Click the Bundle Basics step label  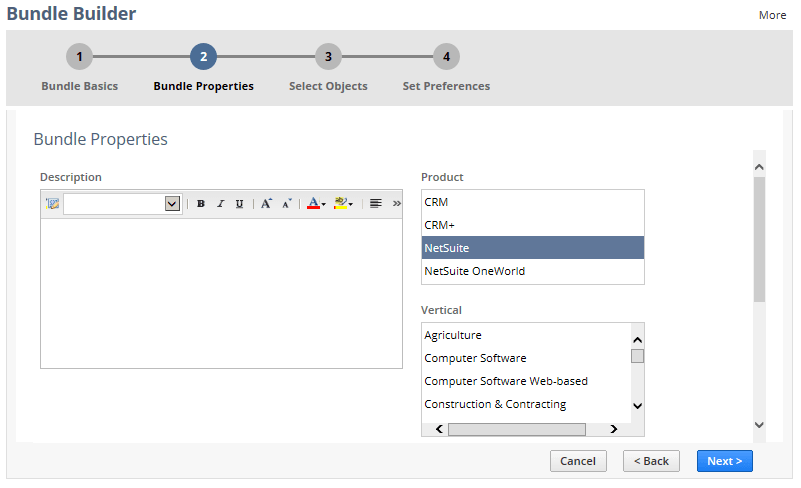pos(80,86)
